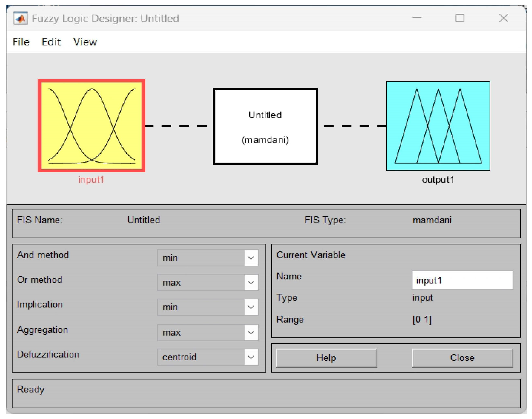
Task: Click the current variable Name input field
Action: click(x=462, y=280)
